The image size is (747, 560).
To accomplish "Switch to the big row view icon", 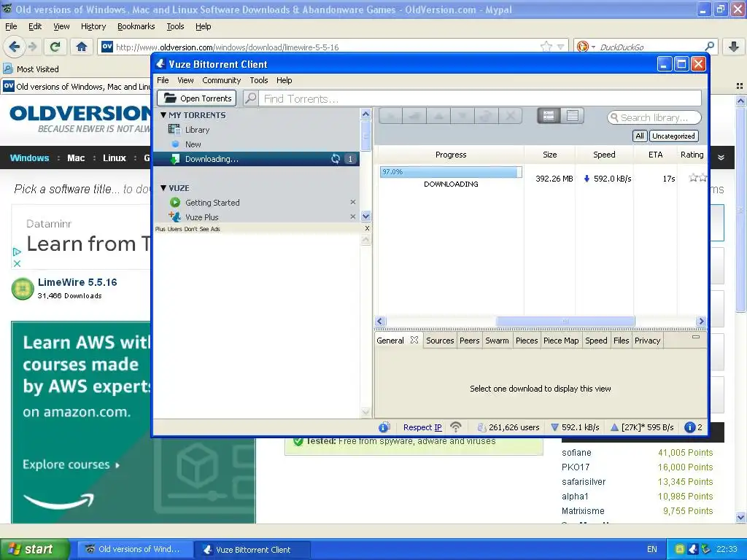I will 549,116.
